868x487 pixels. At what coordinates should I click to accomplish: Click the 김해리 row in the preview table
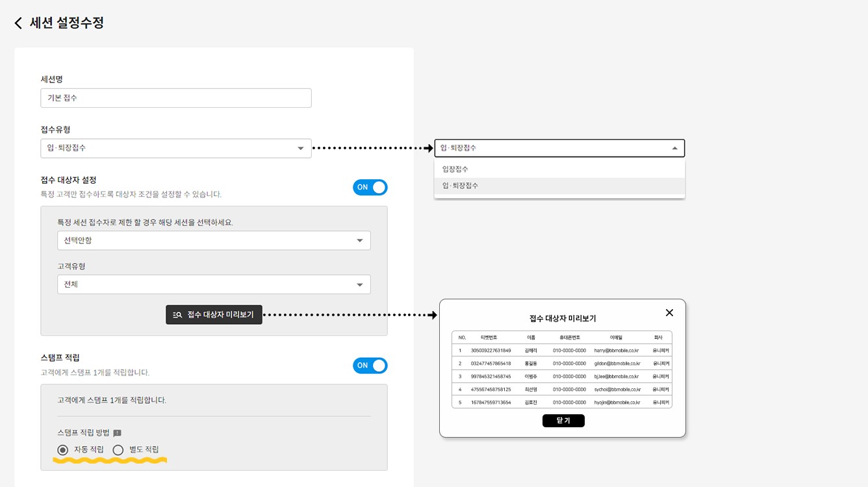coord(531,351)
